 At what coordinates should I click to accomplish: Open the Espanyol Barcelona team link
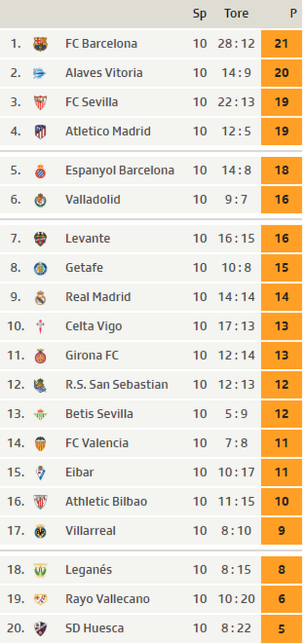click(x=120, y=170)
